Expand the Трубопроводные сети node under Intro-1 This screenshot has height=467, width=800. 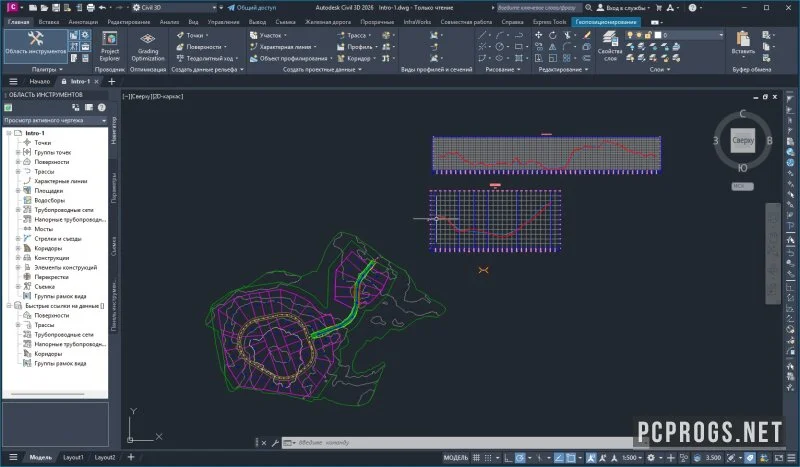(x=18, y=210)
